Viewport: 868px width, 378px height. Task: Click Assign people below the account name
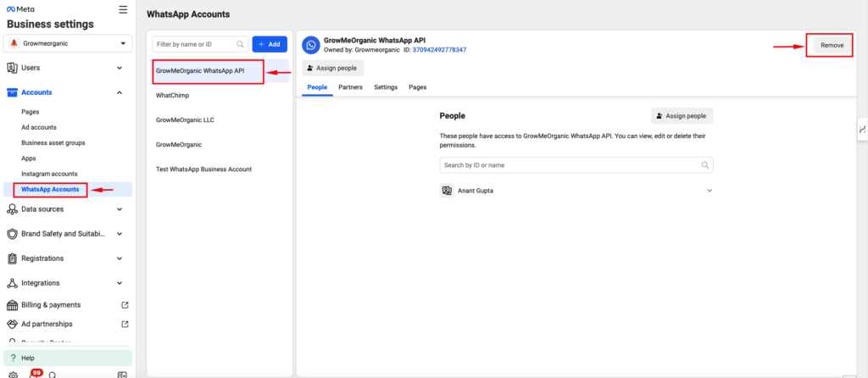click(332, 68)
